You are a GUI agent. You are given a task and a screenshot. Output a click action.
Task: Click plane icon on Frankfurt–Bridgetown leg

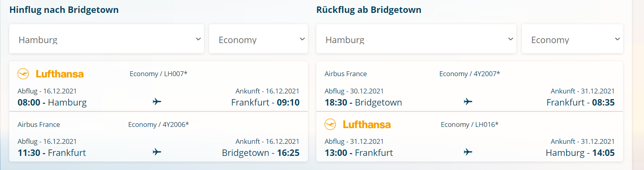(157, 152)
